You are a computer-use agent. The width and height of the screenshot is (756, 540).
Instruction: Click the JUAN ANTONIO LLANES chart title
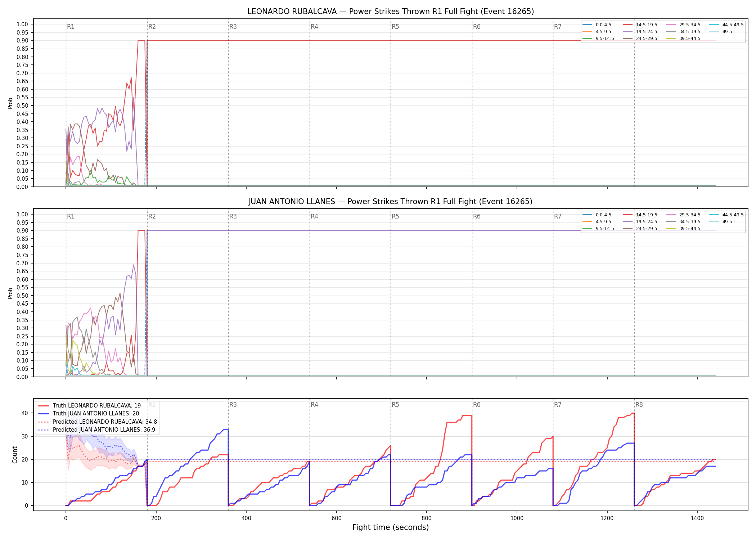pyautogui.click(x=391, y=202)
